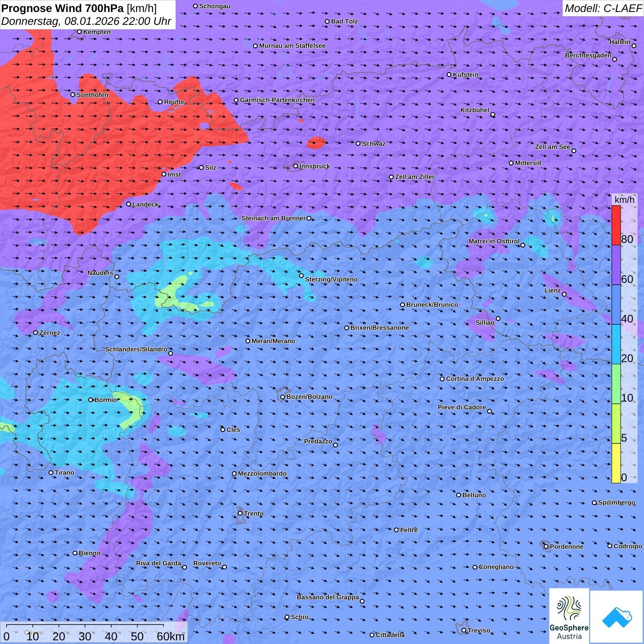
Task: Click the Garmisch-Partenkirchen marker
Action: click(236, 100)
